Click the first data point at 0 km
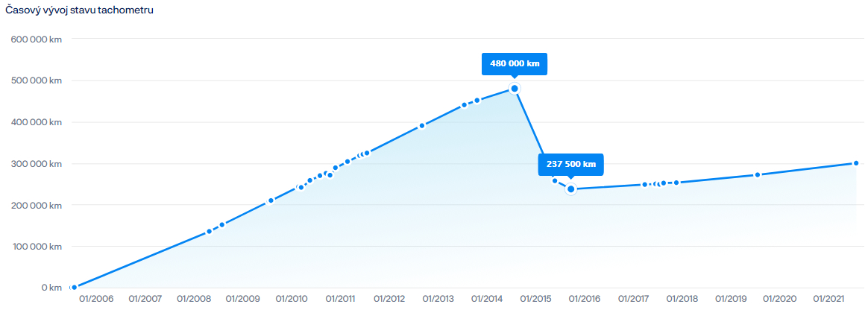 click(74, 287)
